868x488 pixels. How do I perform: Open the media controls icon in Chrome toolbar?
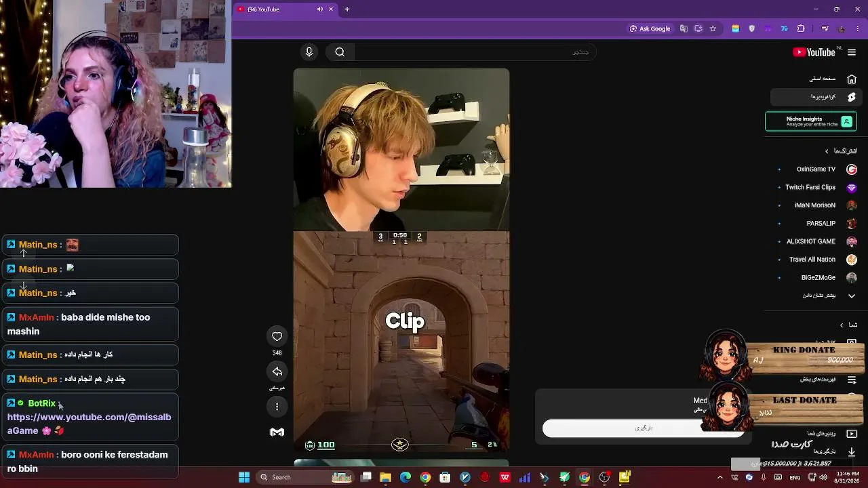[x=825, y=28]
